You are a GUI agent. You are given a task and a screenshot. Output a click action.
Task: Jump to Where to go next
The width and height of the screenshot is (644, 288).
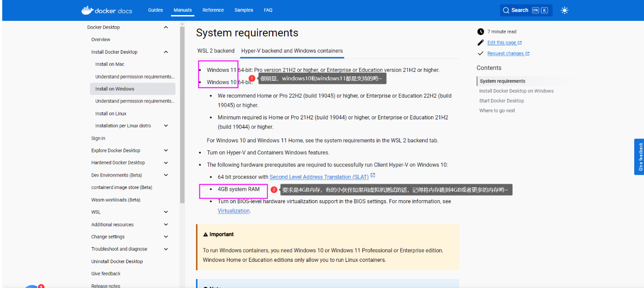(497, 110)
